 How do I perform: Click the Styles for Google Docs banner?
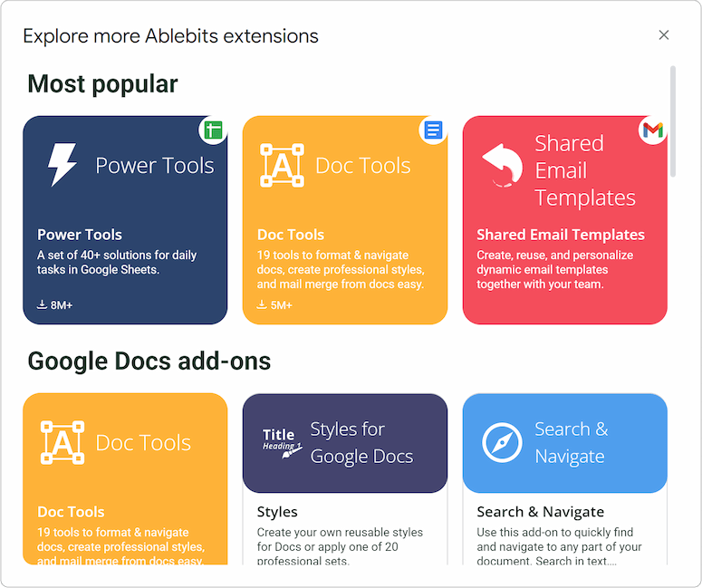(345, 443)
